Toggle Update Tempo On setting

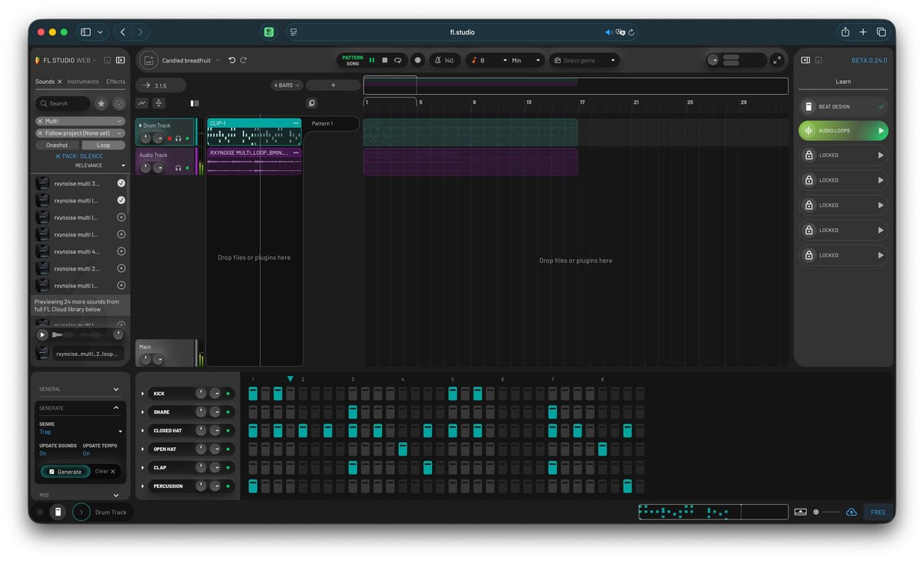point(86,453)
